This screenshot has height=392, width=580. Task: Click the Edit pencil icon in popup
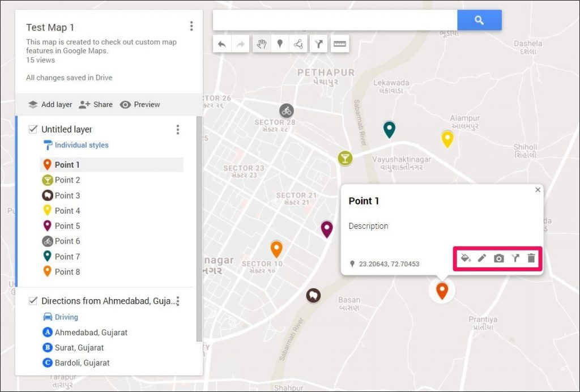point(482,258)
